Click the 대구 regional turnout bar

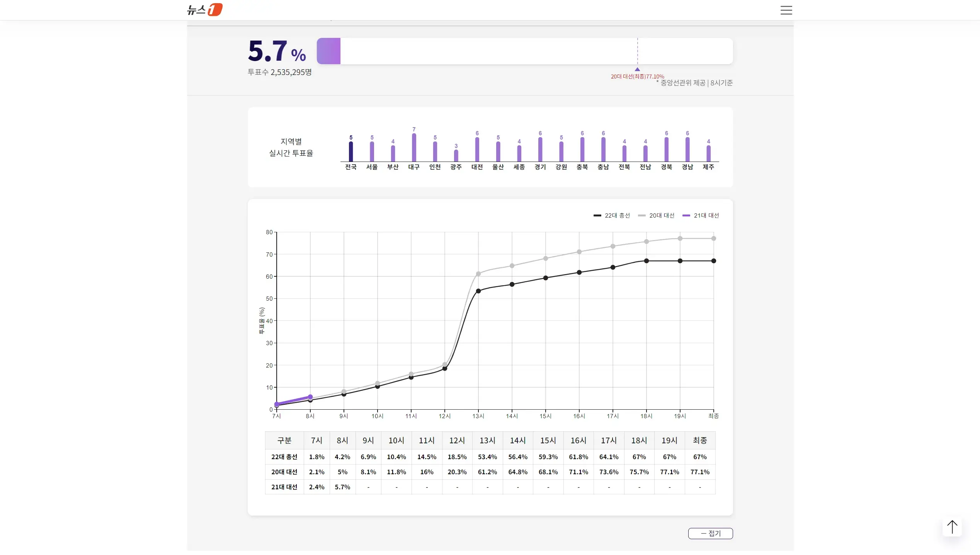click(414, 148)
